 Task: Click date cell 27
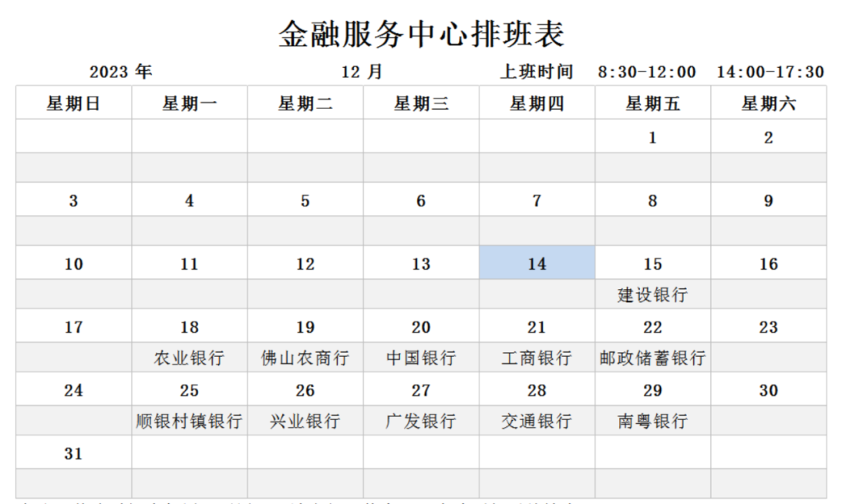[x=421, y=389]
